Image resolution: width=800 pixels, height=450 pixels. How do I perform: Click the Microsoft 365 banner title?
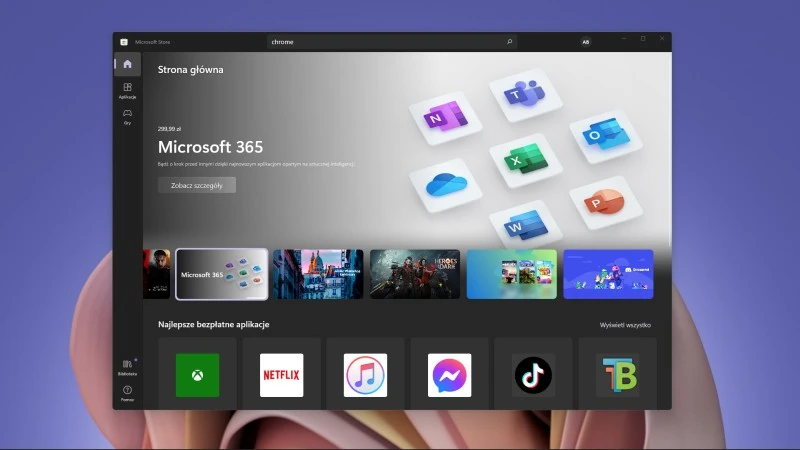210,147
